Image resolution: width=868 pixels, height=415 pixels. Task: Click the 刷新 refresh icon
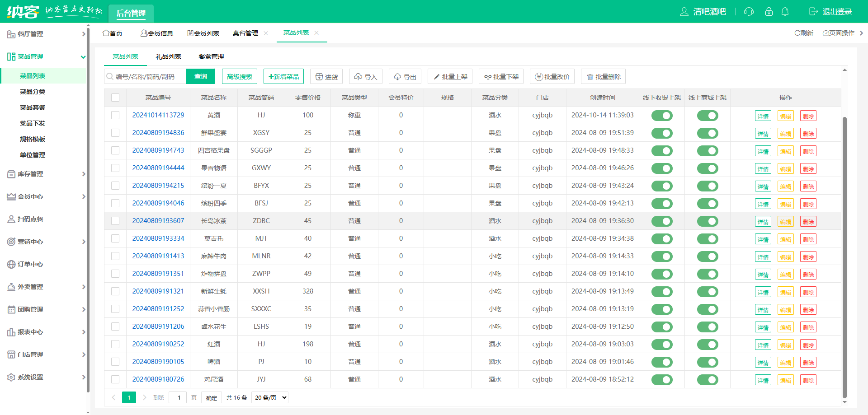tap(797, 33)
